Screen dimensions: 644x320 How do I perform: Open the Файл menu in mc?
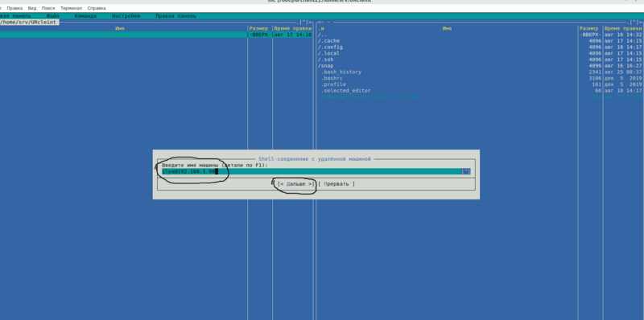pyautogui.click(x=52, y=16)
